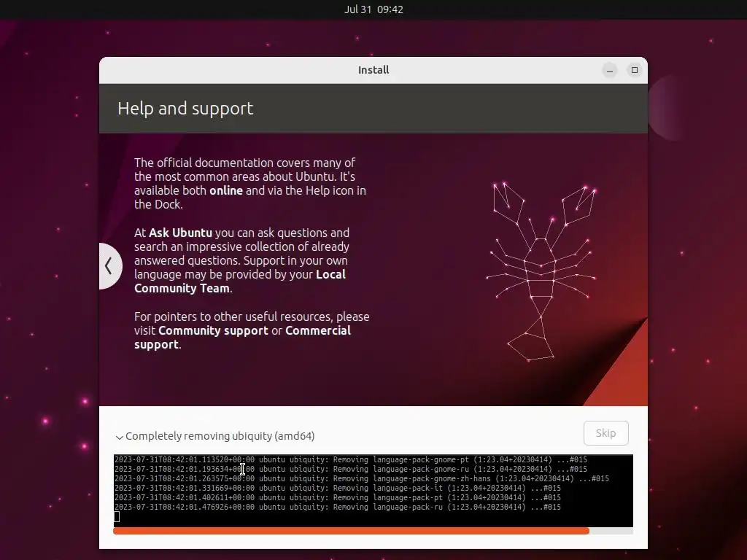Click log line removing language-pack-it
747x560 pixels.
coord(337,488)
